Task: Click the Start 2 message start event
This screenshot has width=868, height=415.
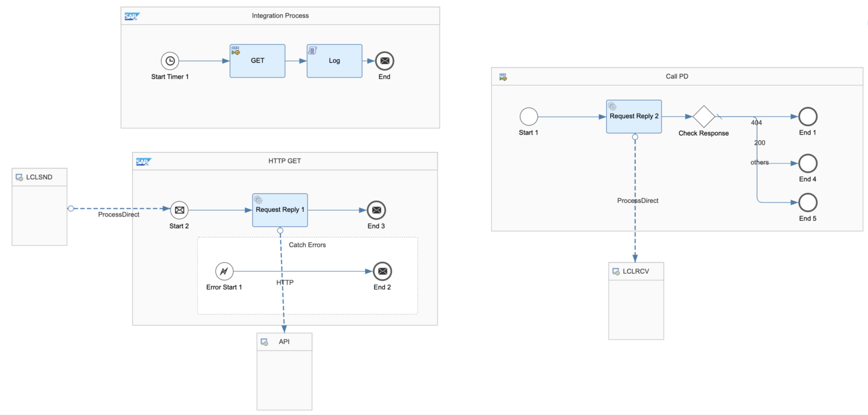Action: pos(179,210)
